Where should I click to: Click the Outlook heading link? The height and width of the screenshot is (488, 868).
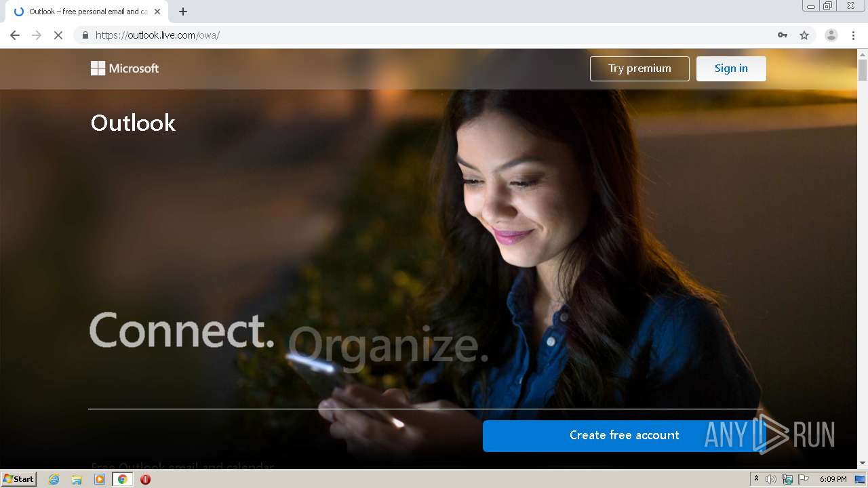coord(133,123)
